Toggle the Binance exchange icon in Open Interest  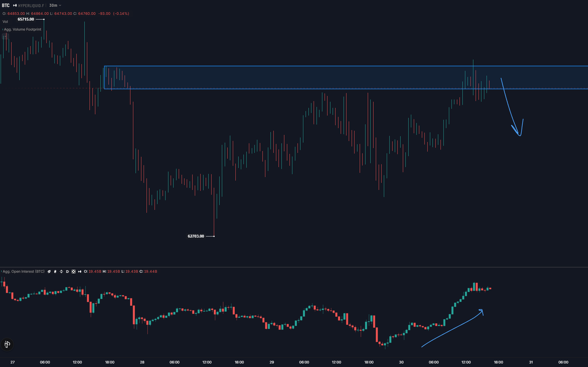click(x=61, y=271)
